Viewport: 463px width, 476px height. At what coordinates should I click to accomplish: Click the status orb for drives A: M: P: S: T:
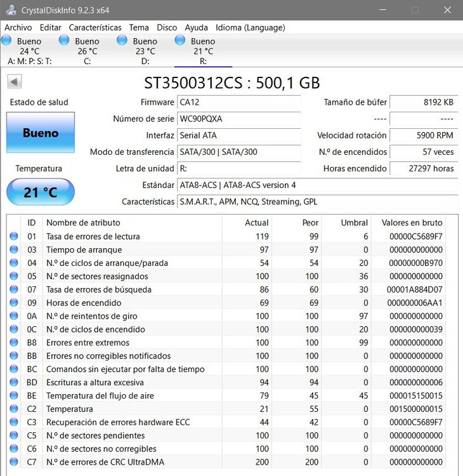6,40
